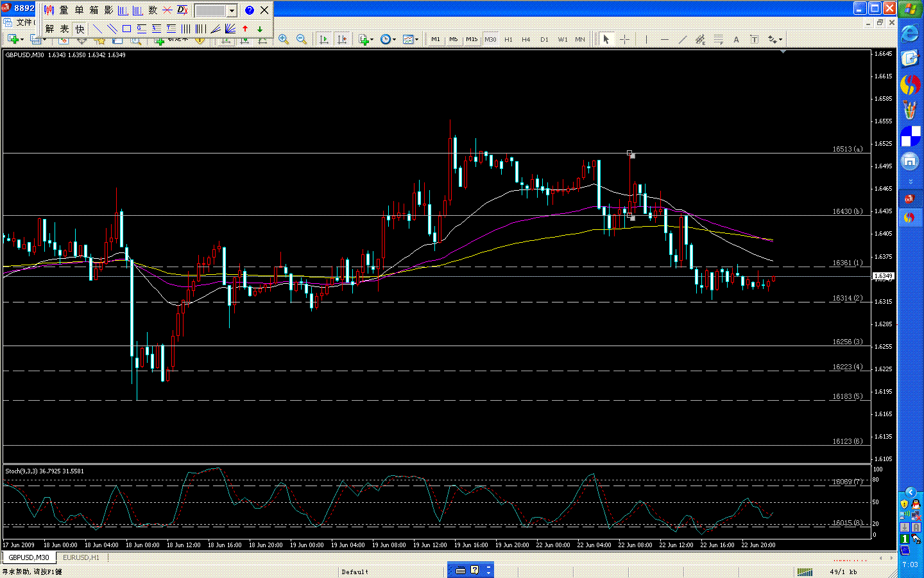
Task: Click the zoom out magnifier
Action: (302, 40)
